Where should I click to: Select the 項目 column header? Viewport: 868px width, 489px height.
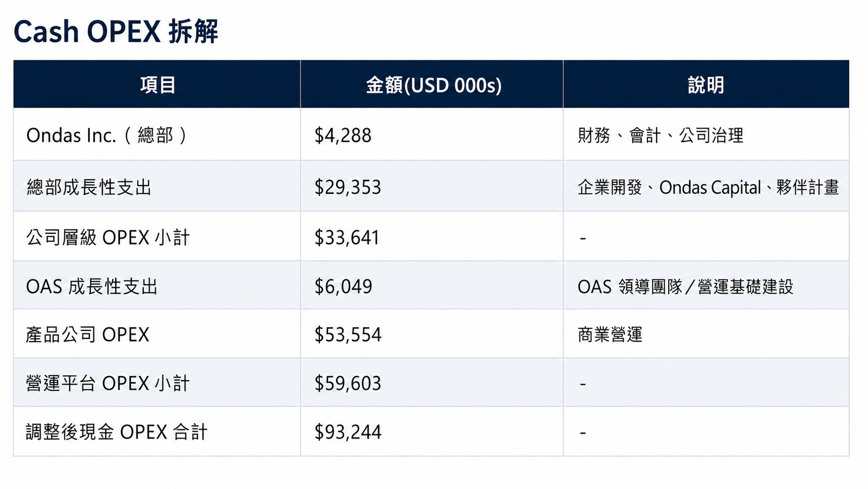point(158,85)
